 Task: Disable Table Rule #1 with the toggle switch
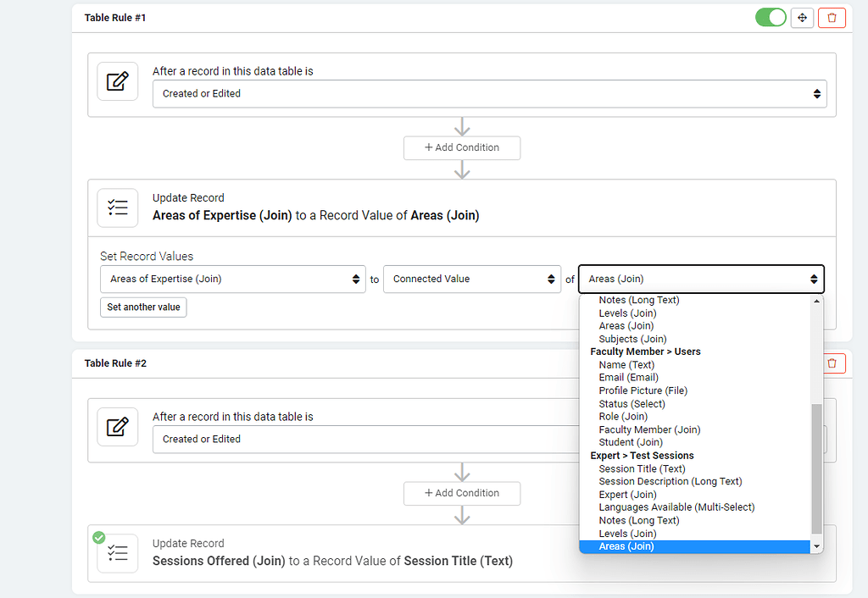[770, 16]
